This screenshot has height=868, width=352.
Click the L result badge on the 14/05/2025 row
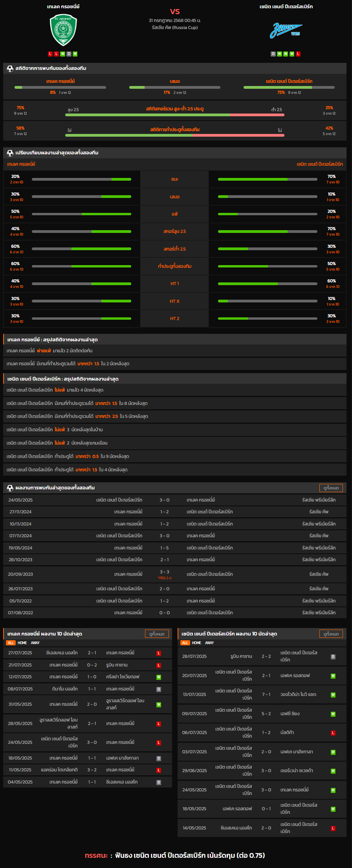333,828
